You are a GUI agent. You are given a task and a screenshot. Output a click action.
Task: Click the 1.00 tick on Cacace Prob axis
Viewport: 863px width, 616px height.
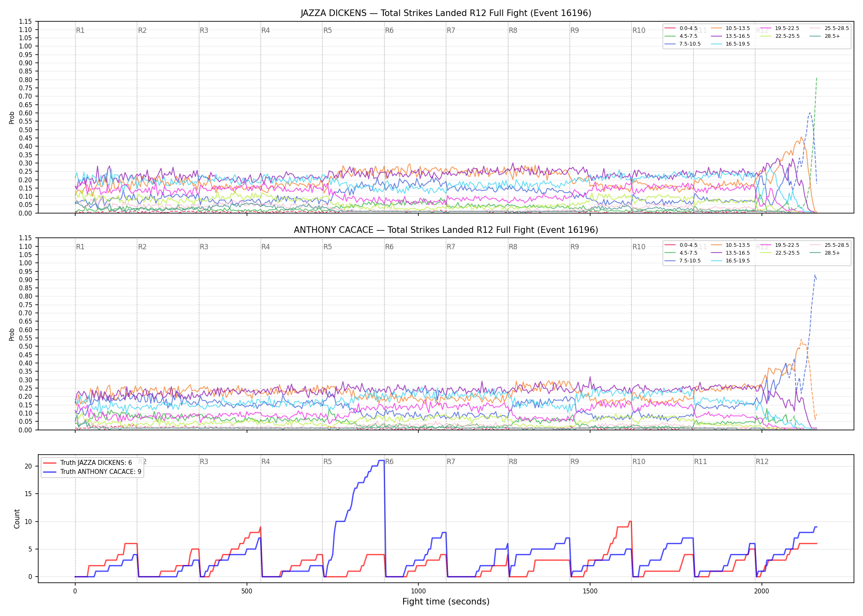tap(25, 263)
